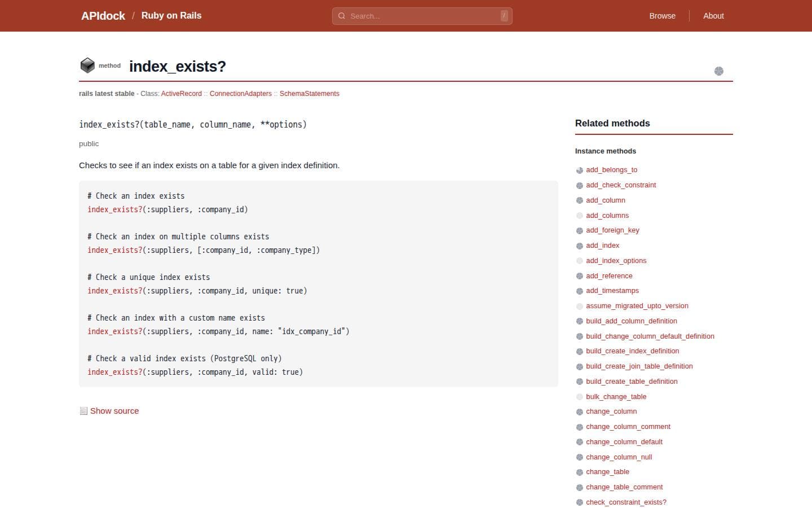Click the pie icon beside change_table
Image resolution: width=812 pixels, height=508 pixels.
pos(580,472)
